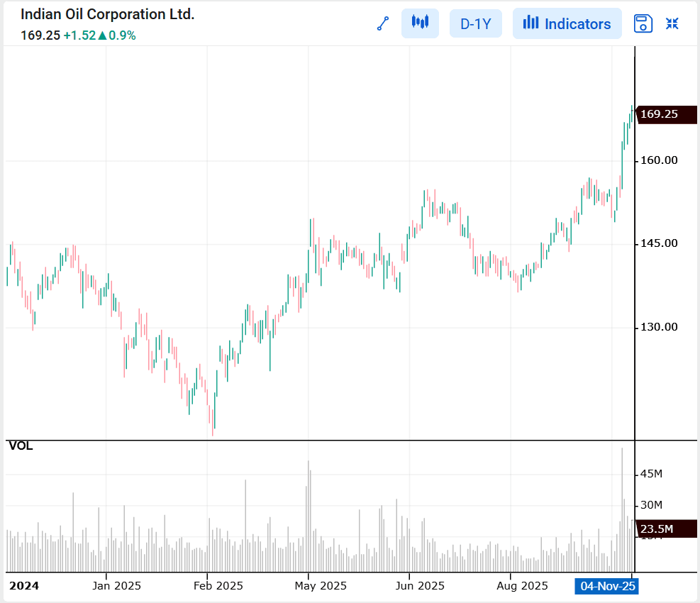Click the save chart icon
Viewport: 700px width, 603px height.
click(x=643, y=23)
